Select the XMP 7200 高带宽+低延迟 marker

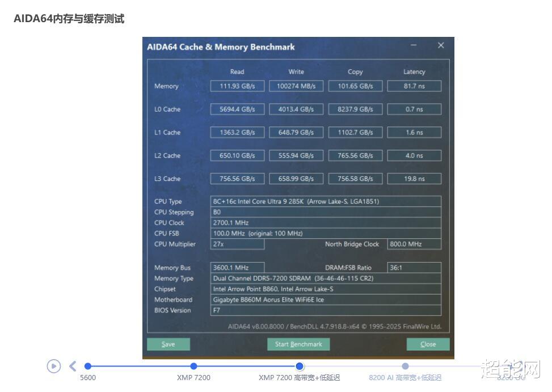[299, 366]
